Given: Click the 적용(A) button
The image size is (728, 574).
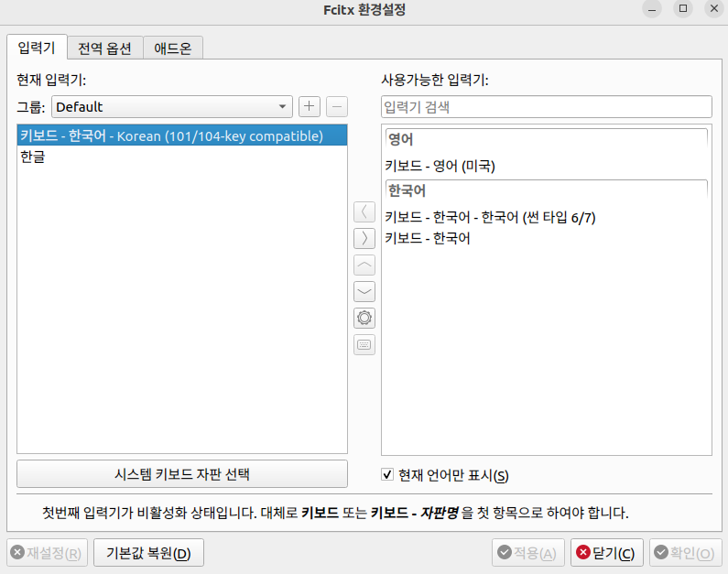Looking at the screenshot, I should coord(527,553).
